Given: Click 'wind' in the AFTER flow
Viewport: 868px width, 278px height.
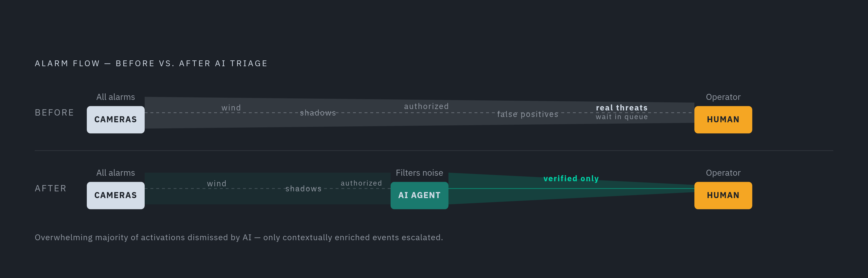Looking at the screenshot, I should pyautogui.click(x=217, y=183).
